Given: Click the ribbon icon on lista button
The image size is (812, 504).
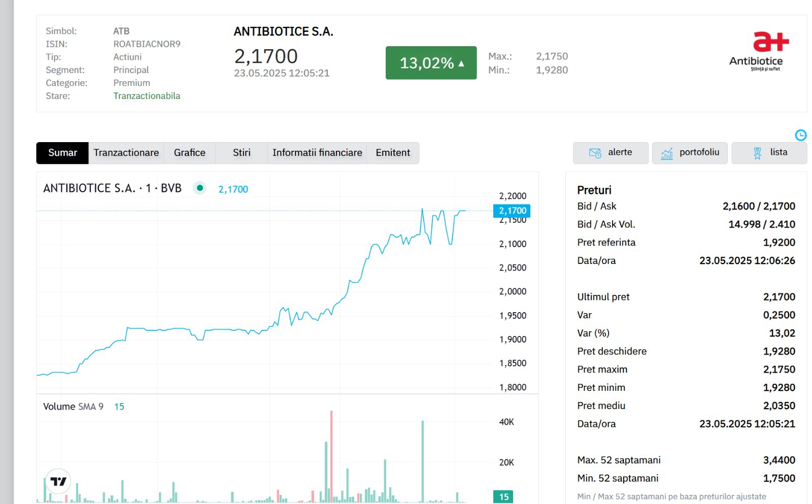Looking at the screenshot, I should pos(757,153).
